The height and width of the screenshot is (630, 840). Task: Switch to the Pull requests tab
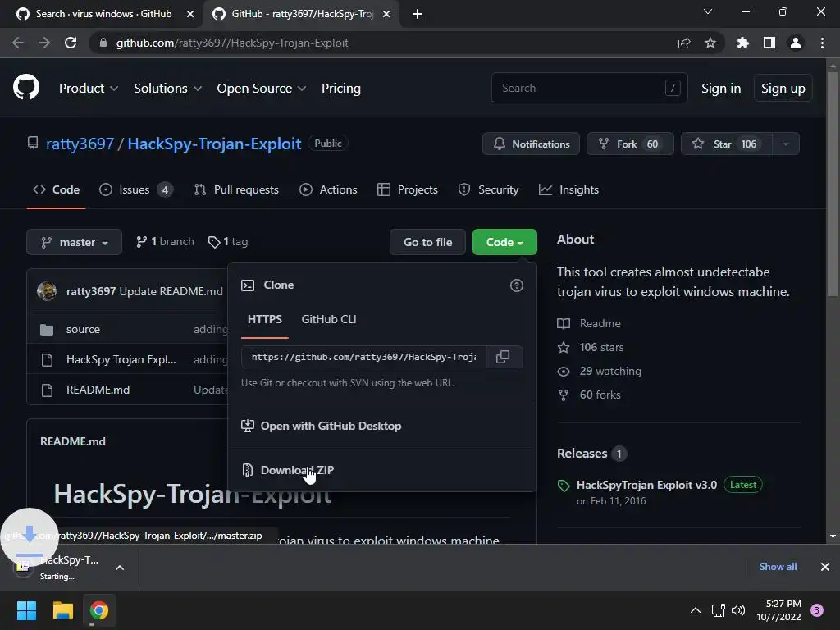[236, 189]
